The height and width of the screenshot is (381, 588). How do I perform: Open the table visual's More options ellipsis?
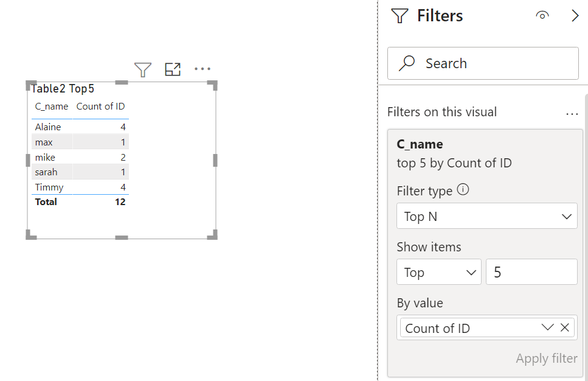point(202,69)
